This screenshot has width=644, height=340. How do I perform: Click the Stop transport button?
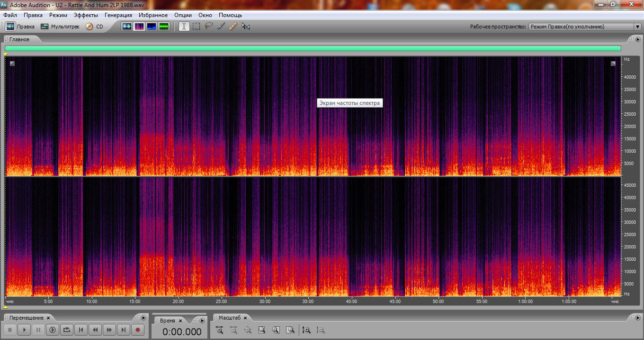click(x=10, y=329)
